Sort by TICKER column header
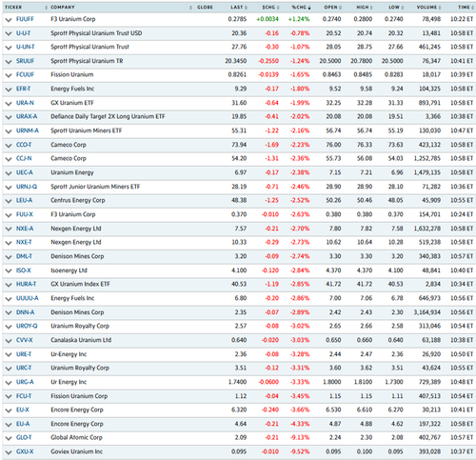The width and height of the screenshot is (476, 460). click(13, 7)
